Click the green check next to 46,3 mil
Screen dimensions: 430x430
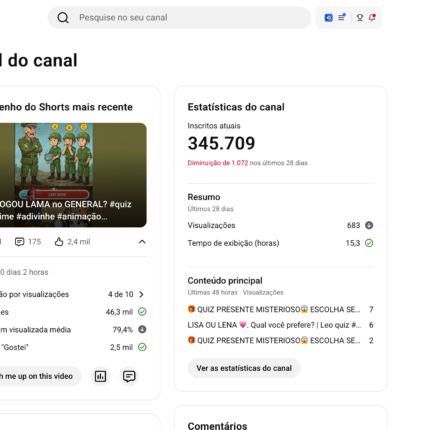coord(142,312)
